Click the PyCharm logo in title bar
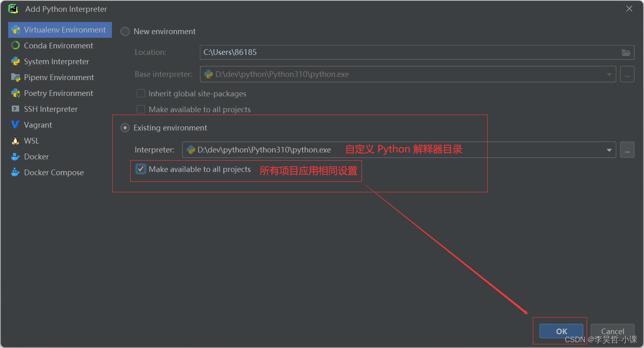Screen dimensions: 644x348 (13, 9)
